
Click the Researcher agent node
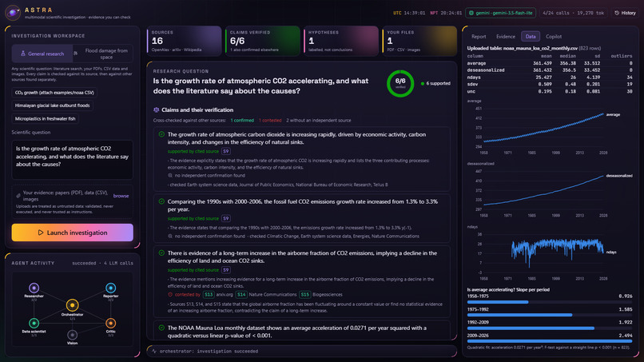(x=34, y=288)
